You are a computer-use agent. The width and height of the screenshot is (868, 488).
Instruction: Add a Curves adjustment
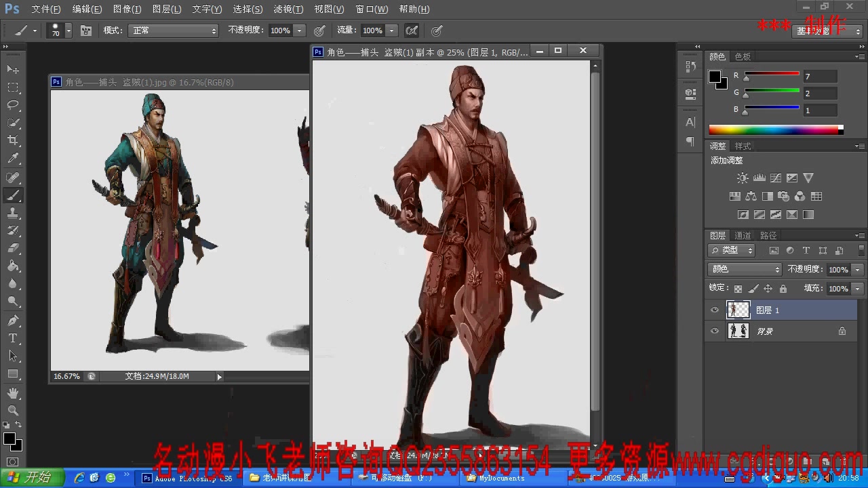775,178
